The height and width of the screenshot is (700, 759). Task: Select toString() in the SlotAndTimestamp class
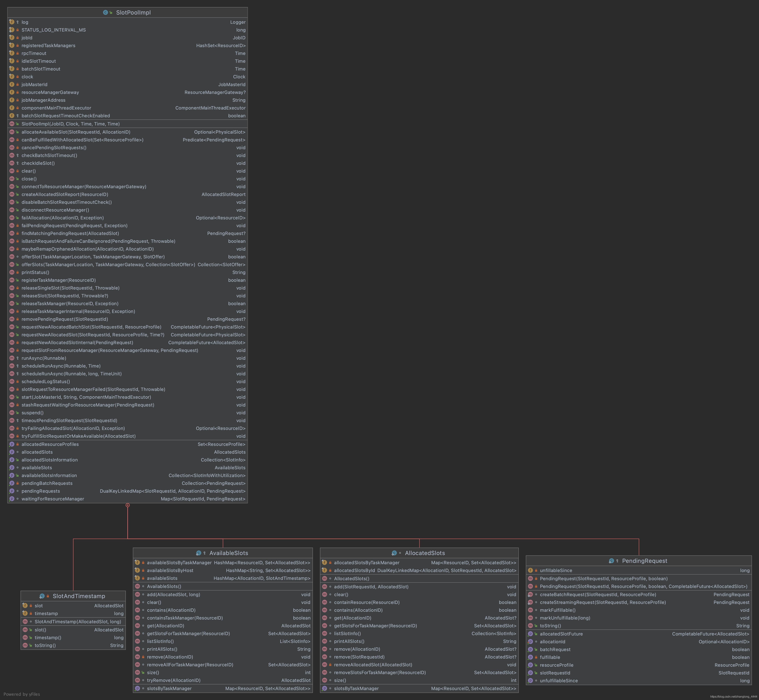(x=73, y=645)
